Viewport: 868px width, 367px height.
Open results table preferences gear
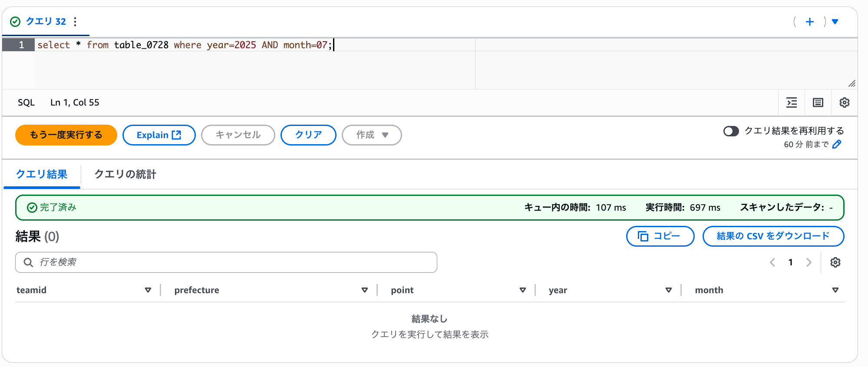pos(835,262)
